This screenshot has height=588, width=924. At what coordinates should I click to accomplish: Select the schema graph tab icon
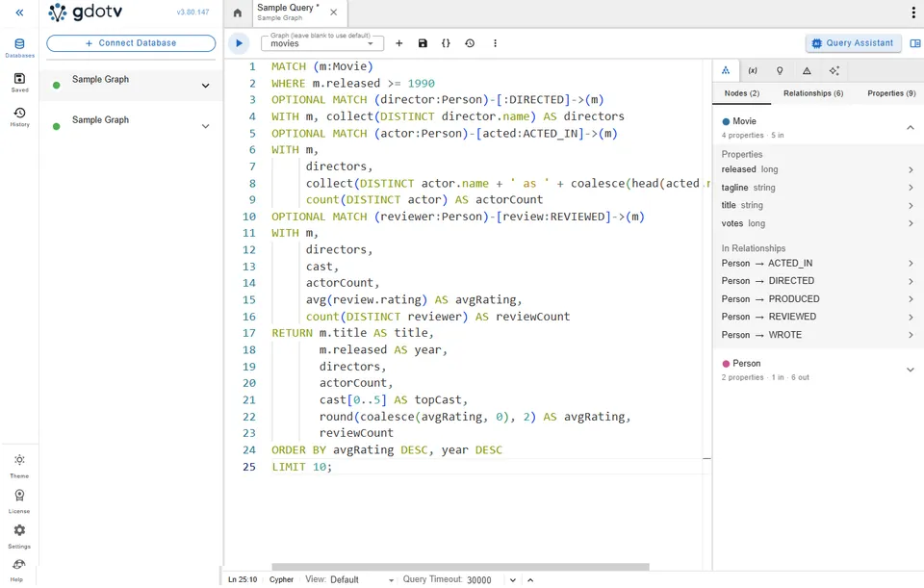726,70
